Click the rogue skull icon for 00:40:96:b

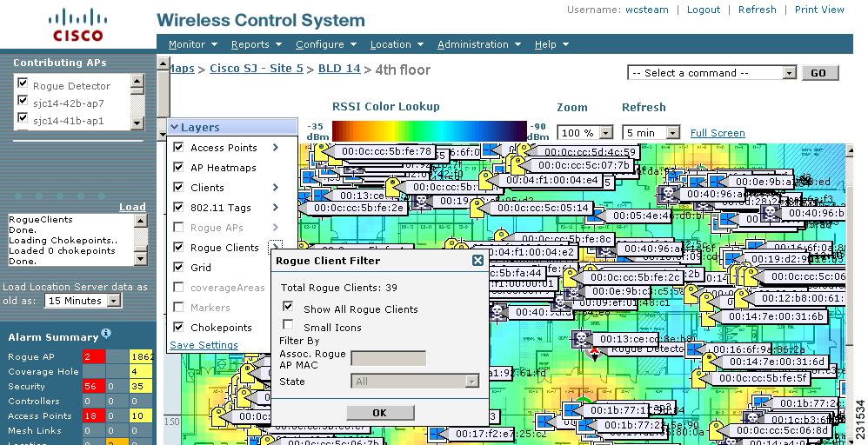(x=770, y=213)
